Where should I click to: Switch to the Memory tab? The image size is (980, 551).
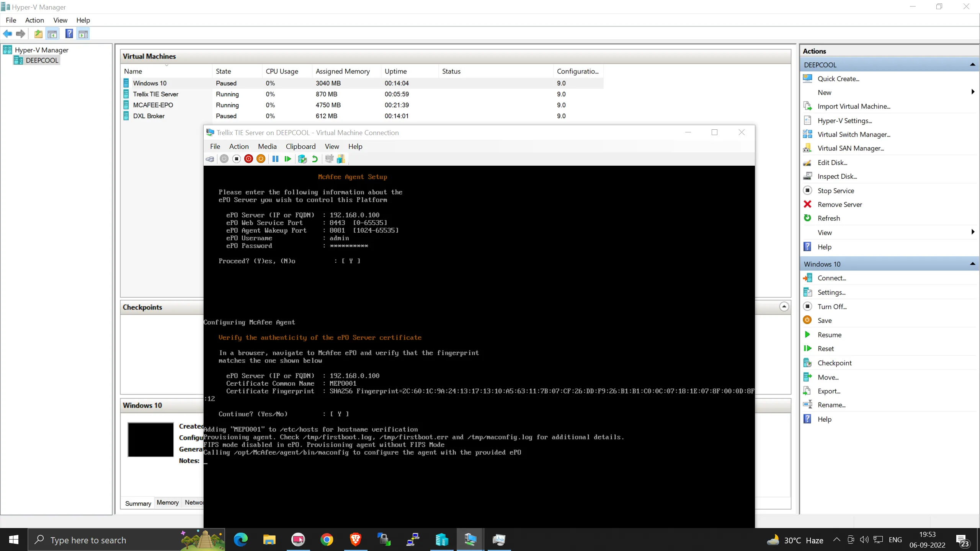click(x=168, y=502)
